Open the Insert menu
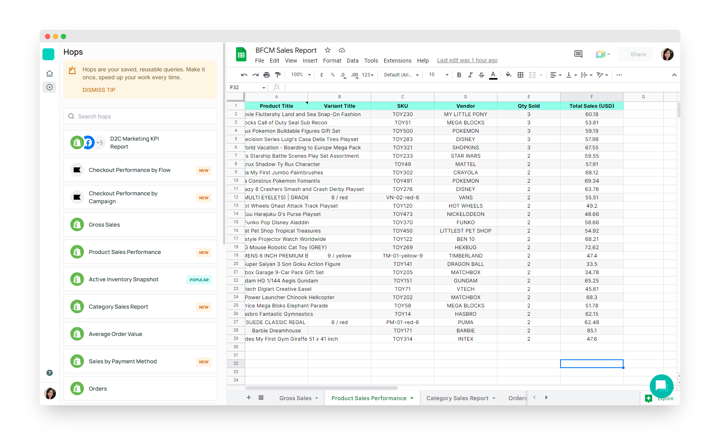720x435 pixels. coord(310,61)
